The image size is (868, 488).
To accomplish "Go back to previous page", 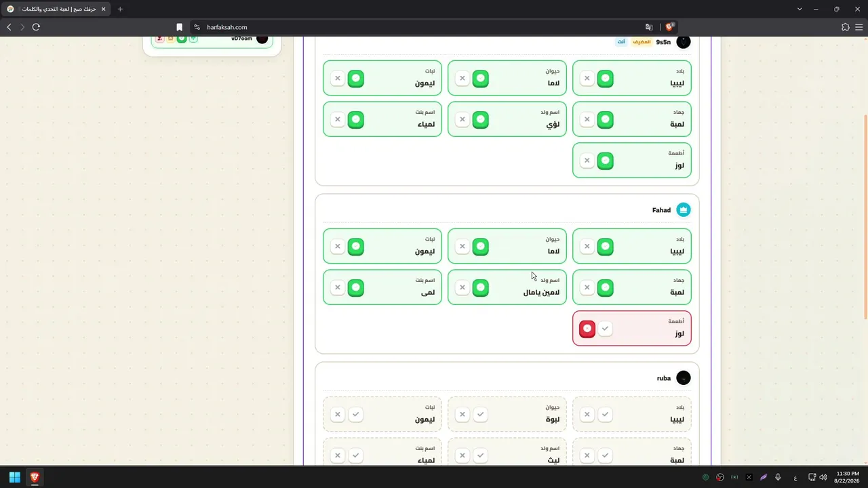I will (9, 27).
